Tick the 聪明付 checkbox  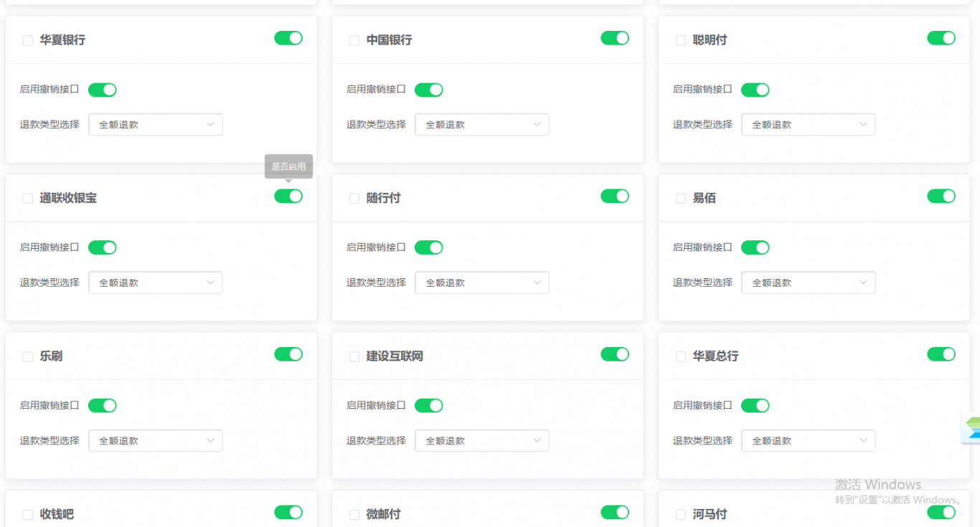click(x=681, y=41)
